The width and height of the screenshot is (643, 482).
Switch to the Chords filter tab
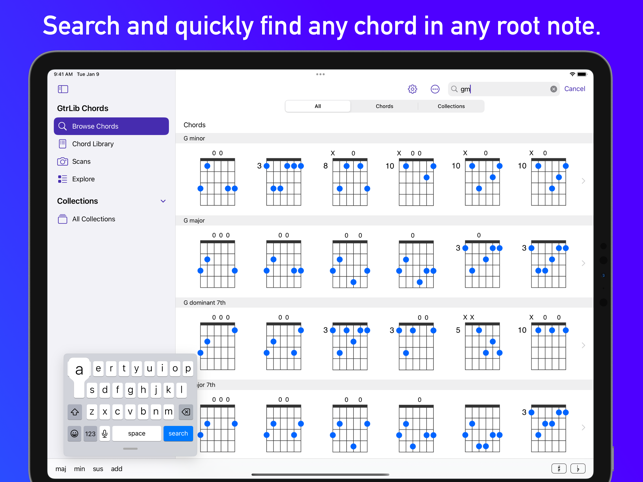pos(384,106)
